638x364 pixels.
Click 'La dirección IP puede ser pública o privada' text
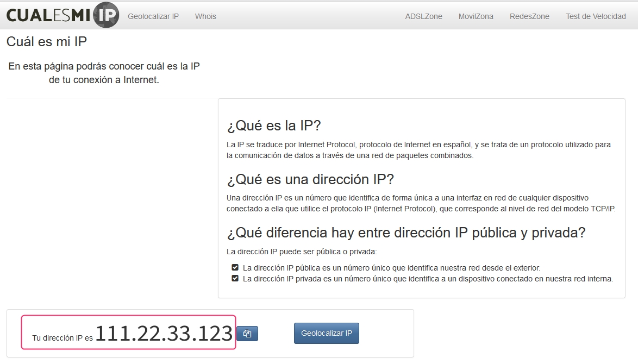[x=301, y=252]
